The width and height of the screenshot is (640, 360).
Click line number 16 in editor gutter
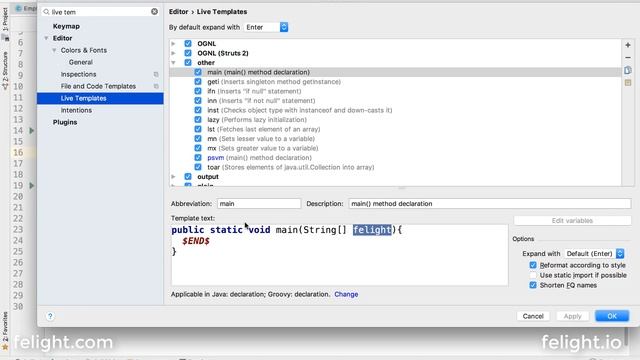pos(18,152)
